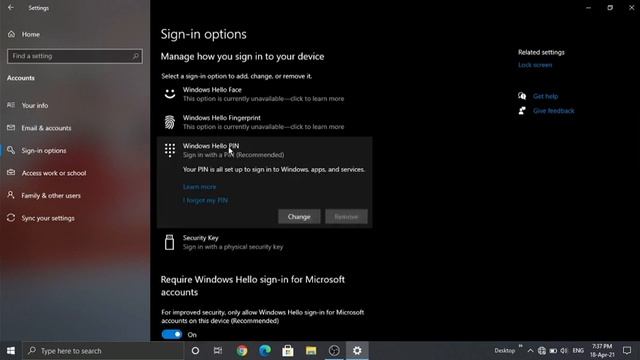Click the Give feedback person icon
This screenshot has height=360, width=640.
(x=522, y=111)
